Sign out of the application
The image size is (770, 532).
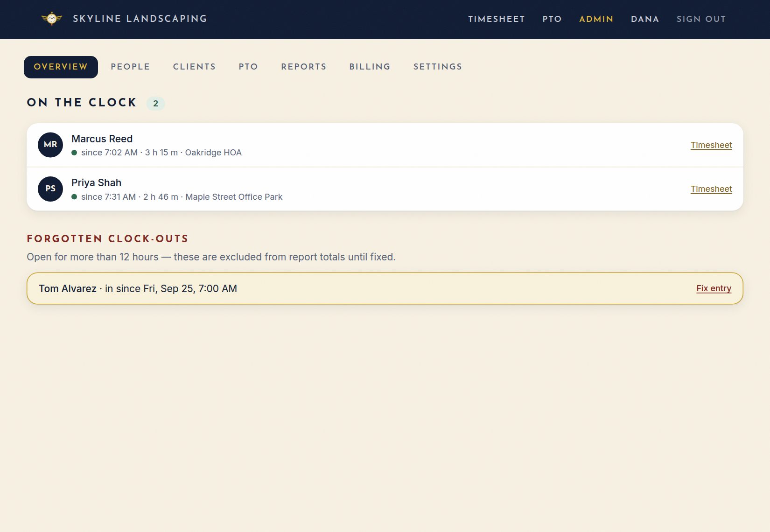[x=701, y=19]
